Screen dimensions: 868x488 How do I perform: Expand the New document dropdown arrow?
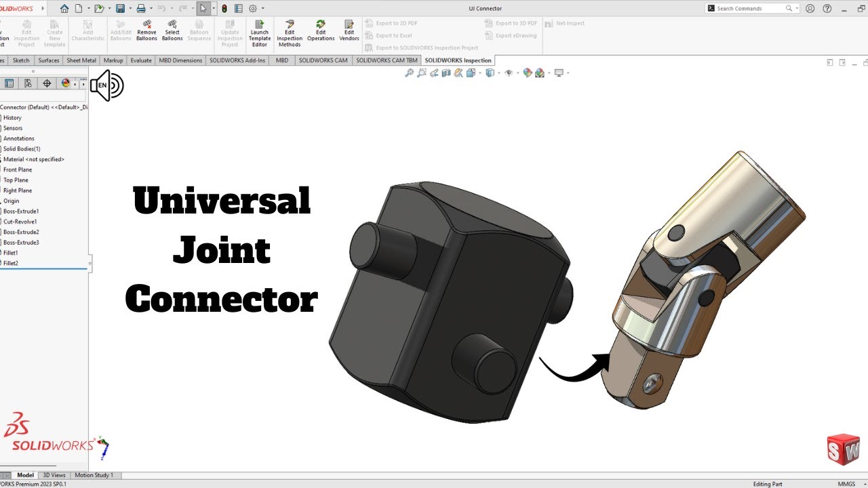pyautogui.click(x=88, y=9)
